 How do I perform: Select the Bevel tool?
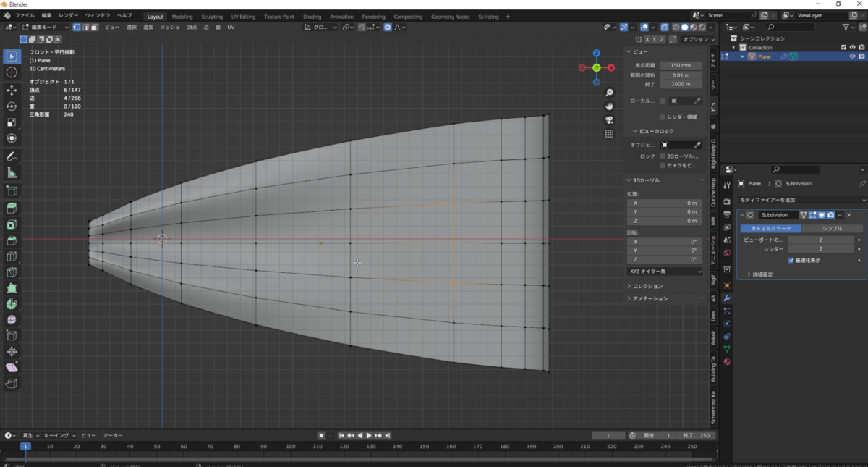(x=12, y=240)
